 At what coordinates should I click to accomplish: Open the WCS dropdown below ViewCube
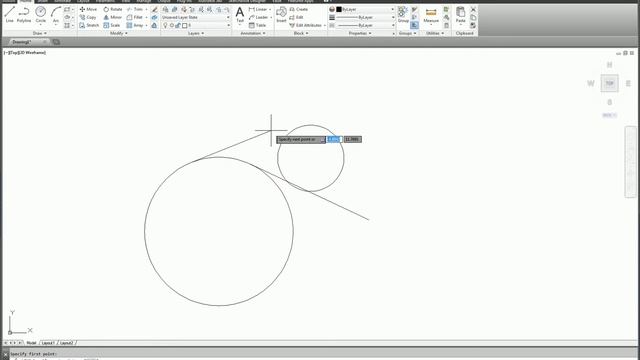point(609,115)
